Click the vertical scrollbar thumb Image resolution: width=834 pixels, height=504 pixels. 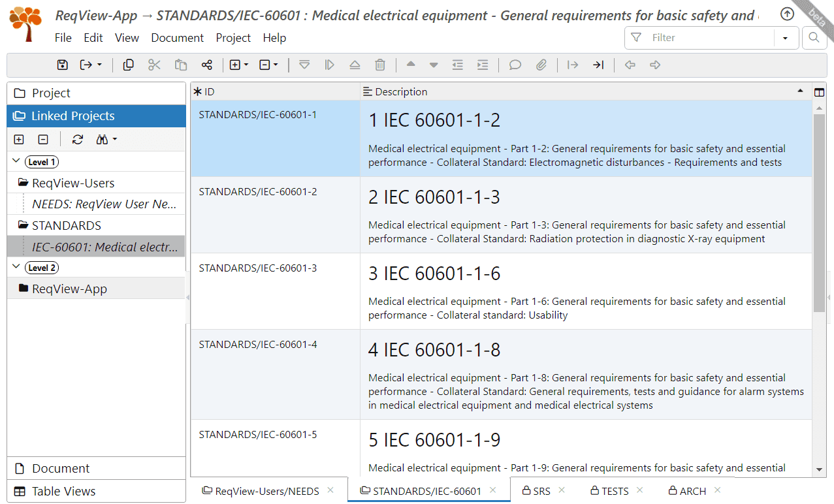pos(820,213)
